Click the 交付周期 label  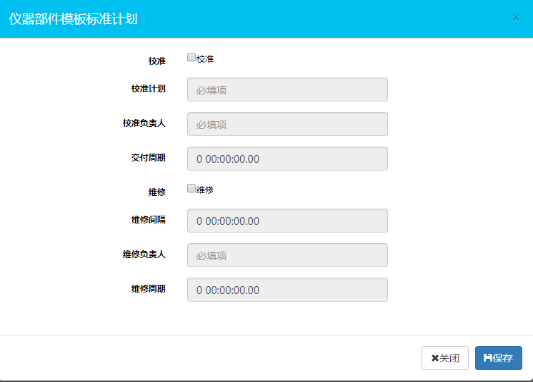[x=148, y=158]
